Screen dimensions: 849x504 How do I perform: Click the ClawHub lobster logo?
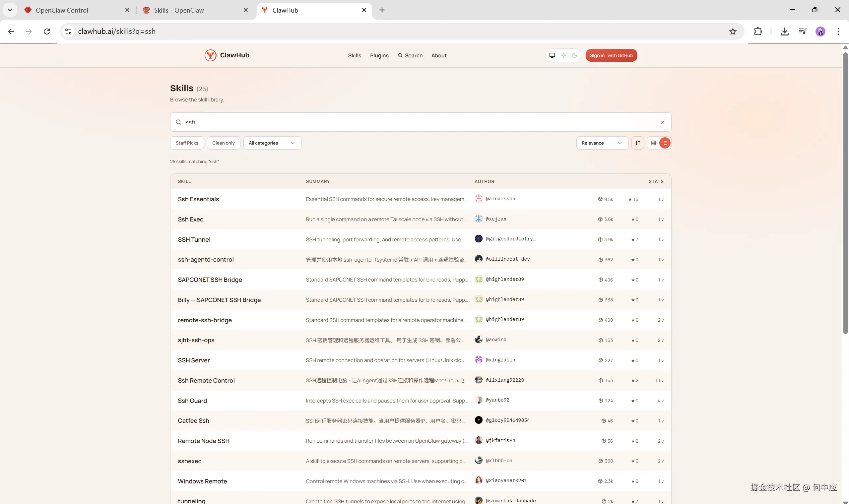[x=210, y=55]
